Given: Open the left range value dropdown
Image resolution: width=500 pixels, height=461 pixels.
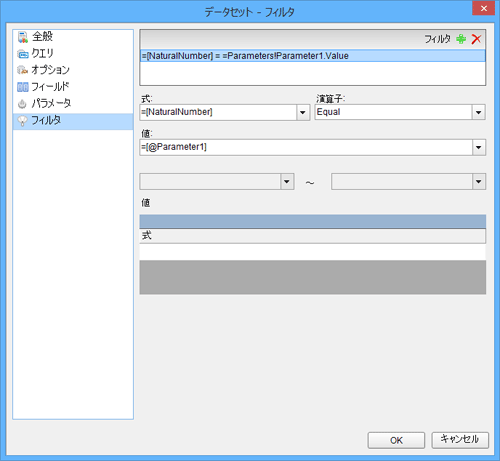Looking at the screenshot, I should 287,182.
